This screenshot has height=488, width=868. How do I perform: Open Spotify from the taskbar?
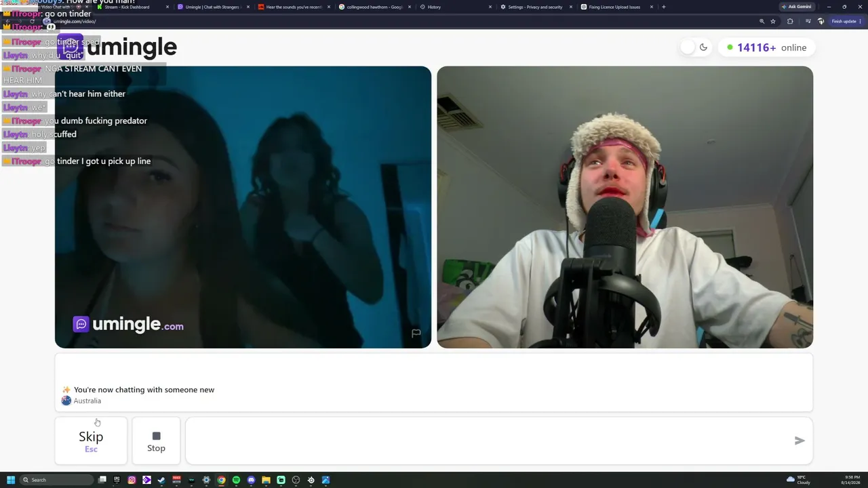236,480
